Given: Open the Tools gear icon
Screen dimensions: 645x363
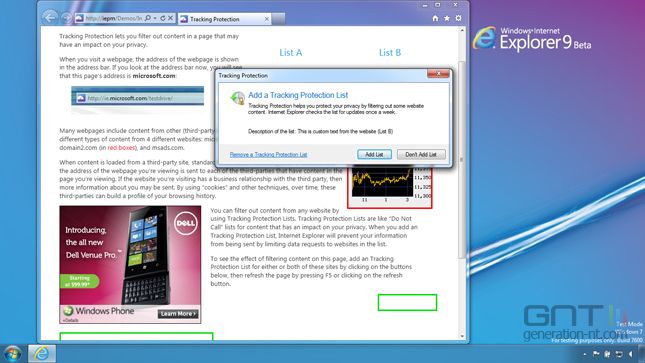Looking at the screenshot, I should click(458, 19).
